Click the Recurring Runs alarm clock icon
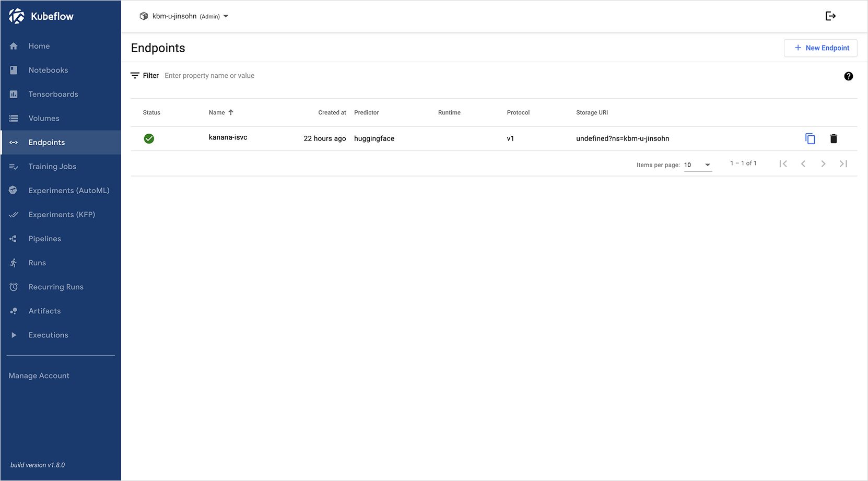The width and height of the screenshot is (868, 481). 14,287
